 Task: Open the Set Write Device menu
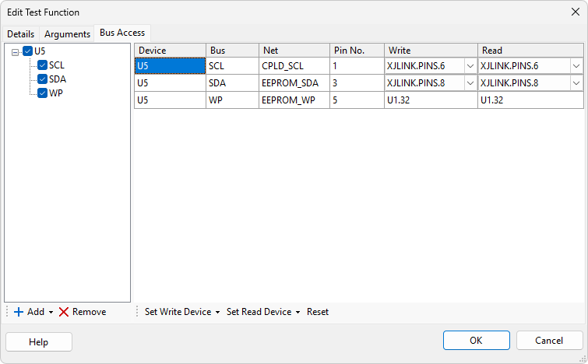click(x=182, y=312)
